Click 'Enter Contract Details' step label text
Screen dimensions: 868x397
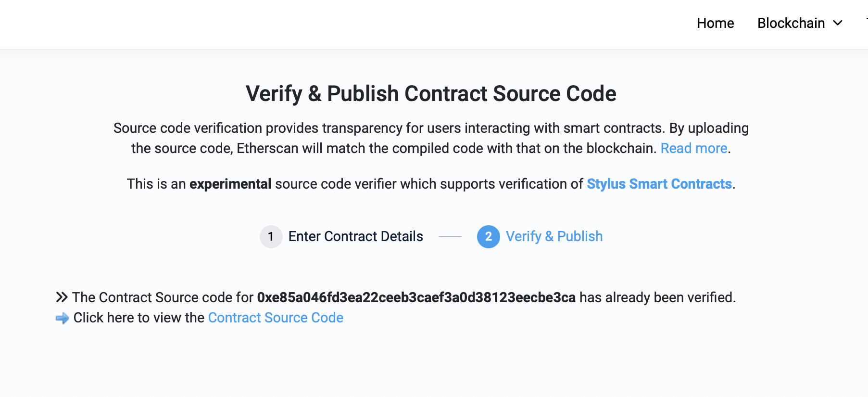tap(355, 236)
